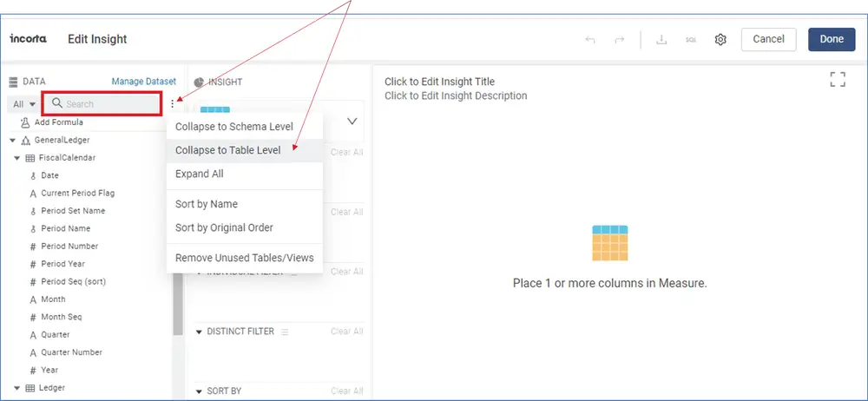Collapse the Ledger table node
The height and width of the screenshot is (401, 868).
pyautogui.click(x=17, y=388)
